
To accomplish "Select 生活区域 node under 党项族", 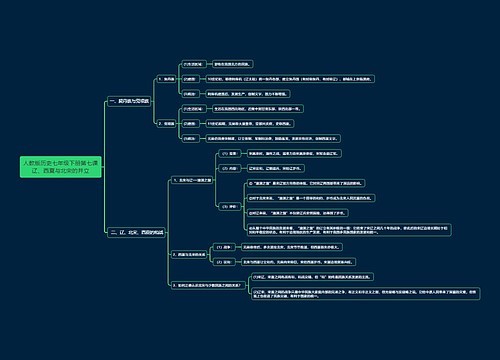I will pos(193,109).
